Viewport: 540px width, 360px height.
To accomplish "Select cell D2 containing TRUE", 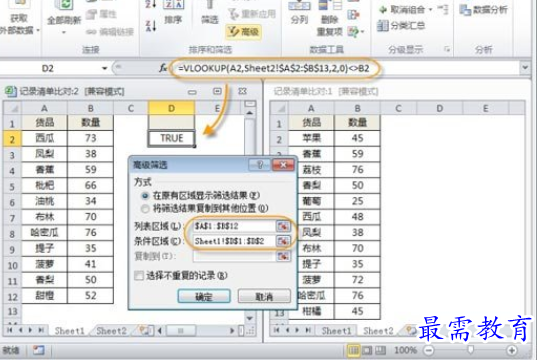I will pos(172,138).
